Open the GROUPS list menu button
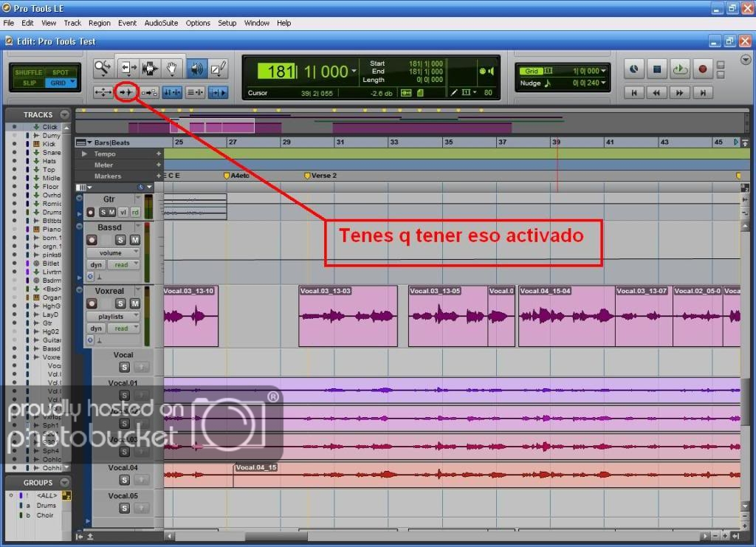This screenshot has width=756, height=547. (x=64, y=483)
